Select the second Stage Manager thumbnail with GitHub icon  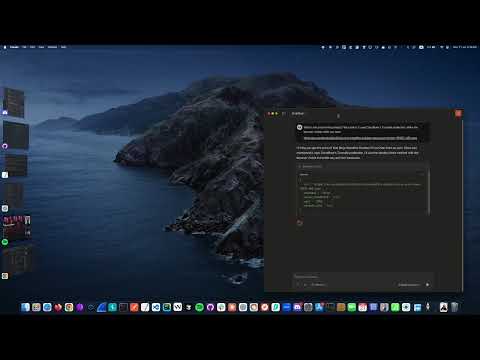pos(15,135)
